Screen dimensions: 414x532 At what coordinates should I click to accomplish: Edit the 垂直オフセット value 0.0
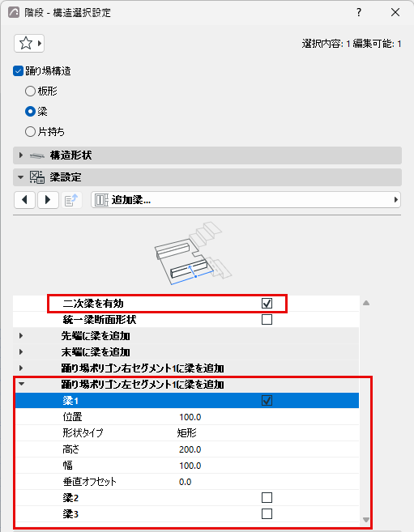coord(186,482)
